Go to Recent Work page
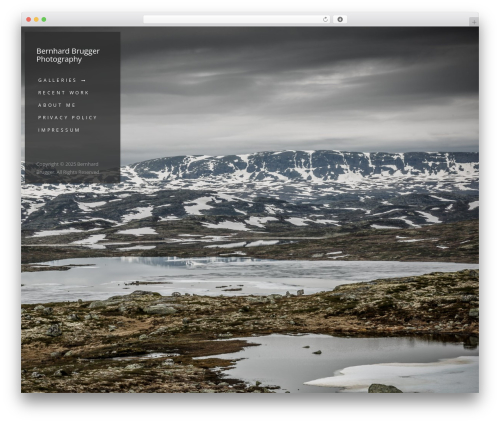Image resolution: width=500 pixels, height=423 pixels. (x=63, y=93)
